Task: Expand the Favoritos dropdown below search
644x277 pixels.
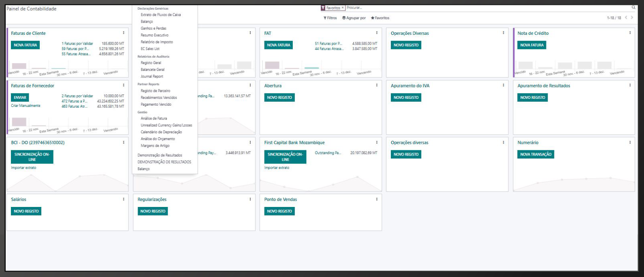Action: pyautogui.click(x=380, y=18)
